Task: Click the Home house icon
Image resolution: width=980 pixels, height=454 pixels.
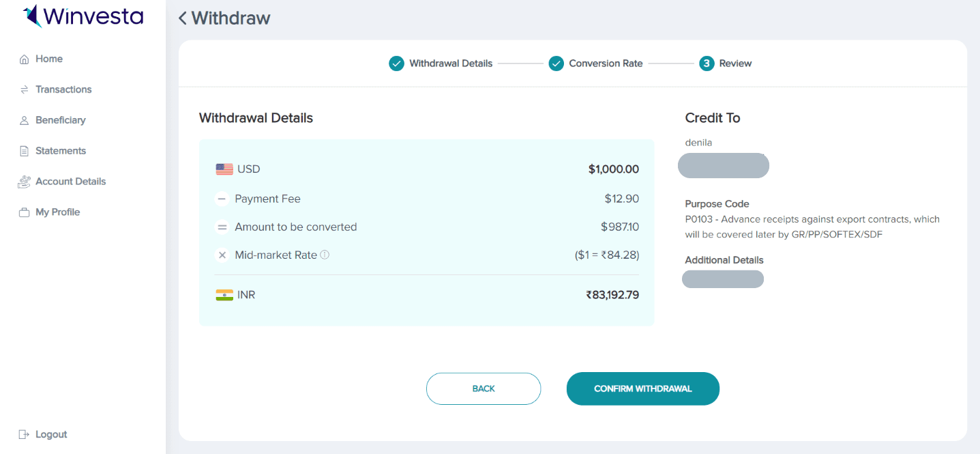Action: (25, 59)
